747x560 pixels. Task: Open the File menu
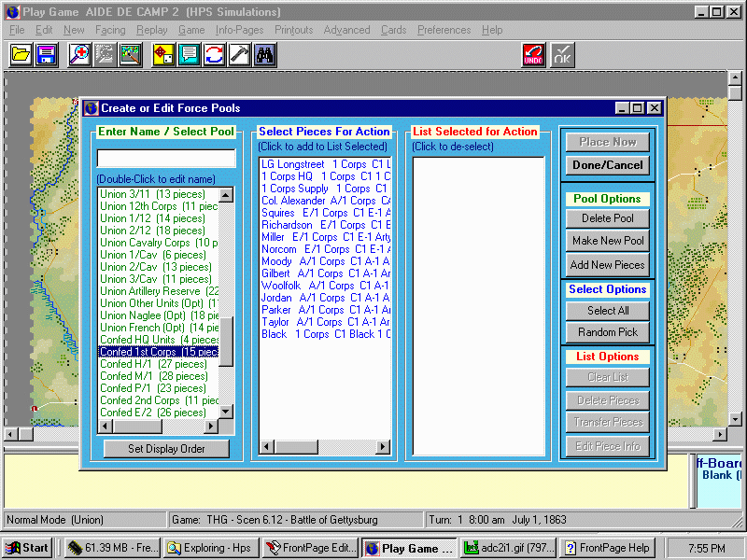(17, 30)
